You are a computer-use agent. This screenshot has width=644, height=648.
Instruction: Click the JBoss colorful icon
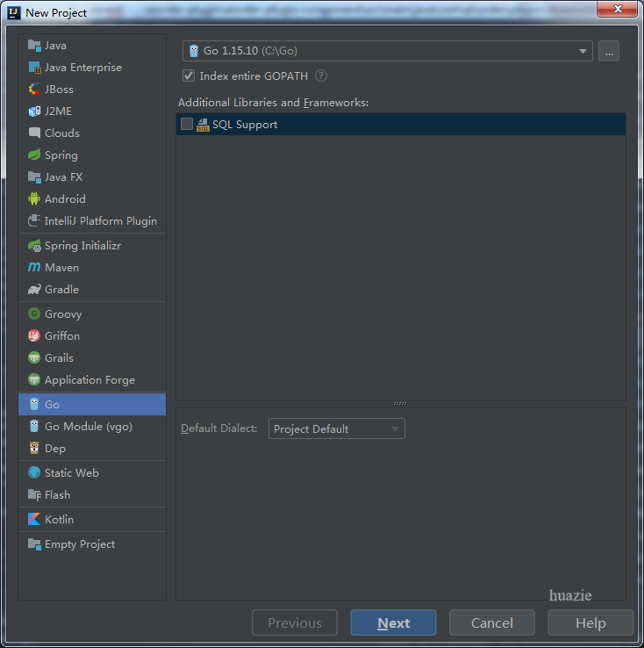pos(34,90)
